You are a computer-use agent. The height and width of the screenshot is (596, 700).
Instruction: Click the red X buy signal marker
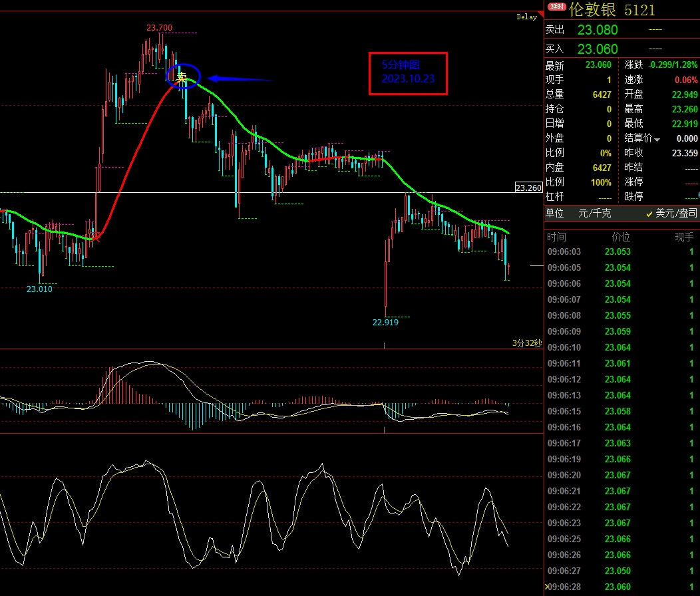click(96, 237)
